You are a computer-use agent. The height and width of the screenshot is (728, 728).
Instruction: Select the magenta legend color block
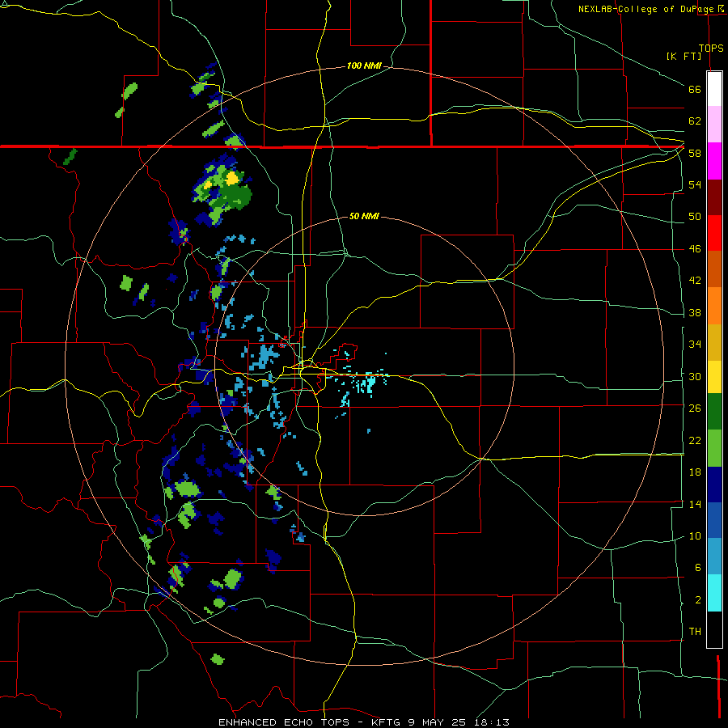(714, 161)
